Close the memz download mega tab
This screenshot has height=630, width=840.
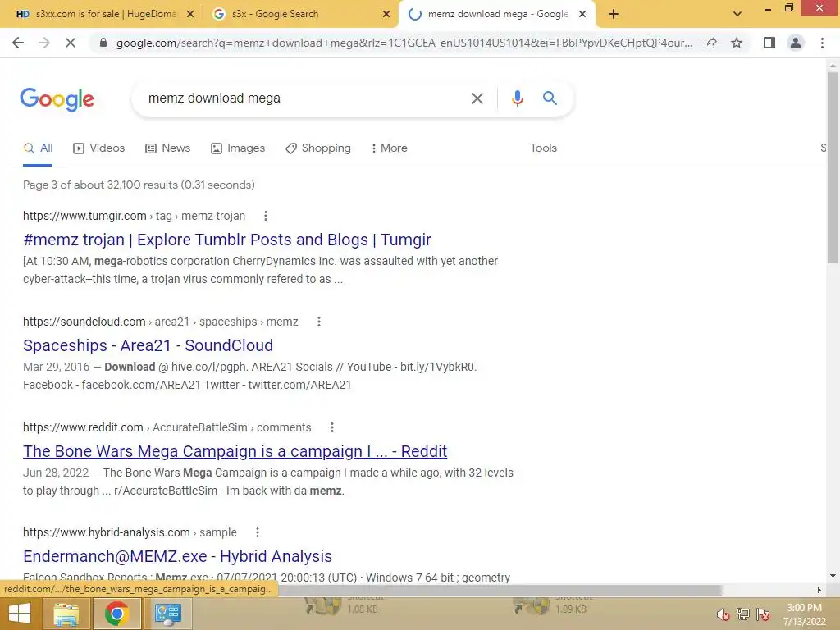(582, 15)
